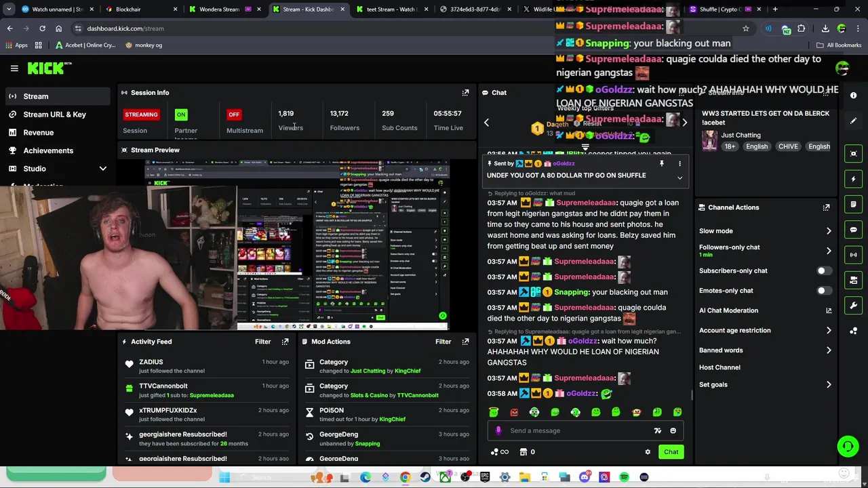Collapse the pinned message with its chevron
The image size is (868, 488).
679,178
